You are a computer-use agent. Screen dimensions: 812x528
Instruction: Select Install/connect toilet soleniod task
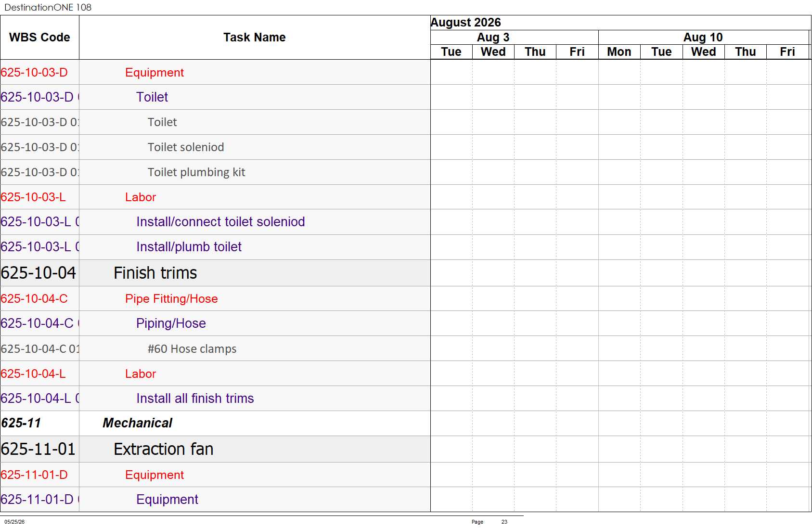220,222
